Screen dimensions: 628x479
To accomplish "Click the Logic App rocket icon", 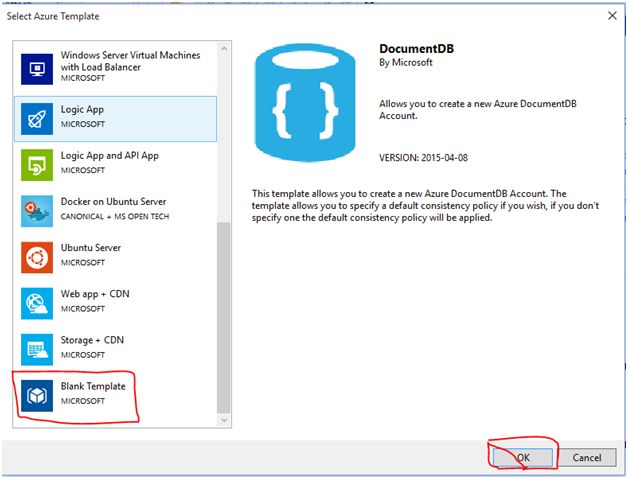I will click(x=37, y=119).
